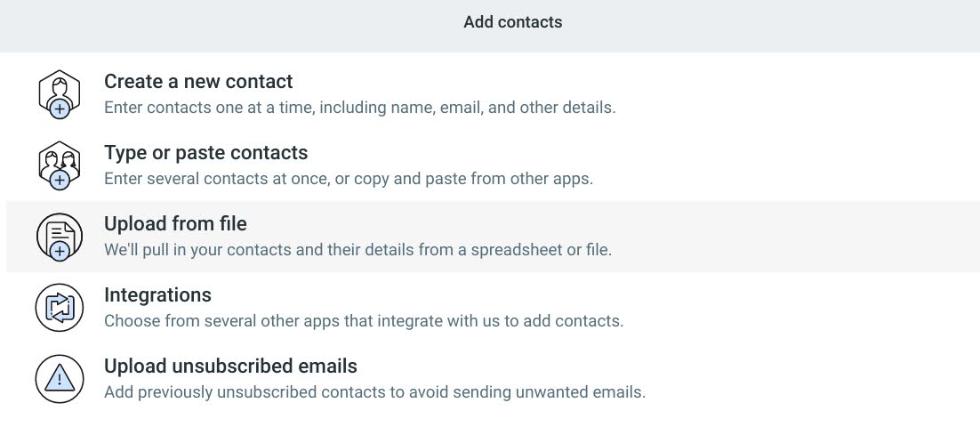Click the single-person Create a new contact icon

[x=59, y=91]
